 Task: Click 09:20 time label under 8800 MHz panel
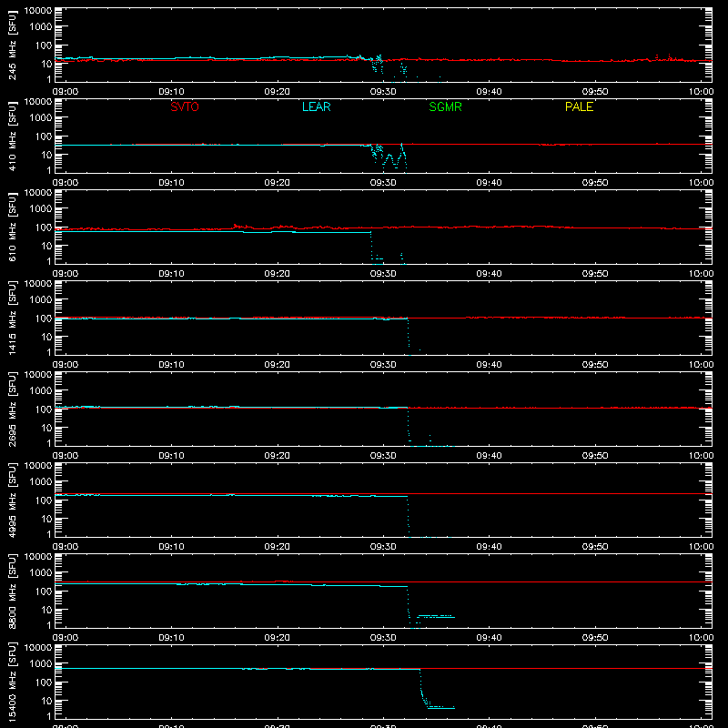tap(278, 638)
